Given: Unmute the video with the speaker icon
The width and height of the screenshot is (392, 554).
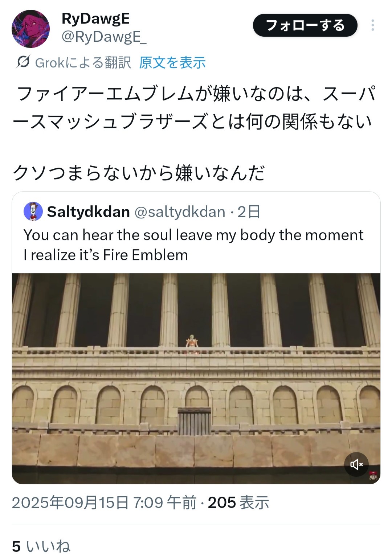Looking at the screenshot, I should point(356,464).
